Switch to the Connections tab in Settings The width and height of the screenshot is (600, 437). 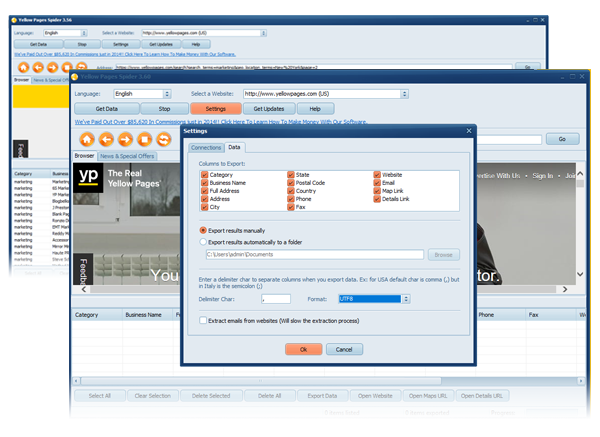point(206,148)
